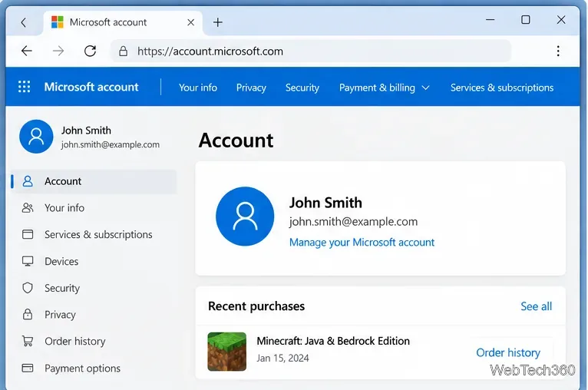Screen dimensions: 588x390
Task: Click the John Smith name in account card
Action: click(x=325, y=203)
